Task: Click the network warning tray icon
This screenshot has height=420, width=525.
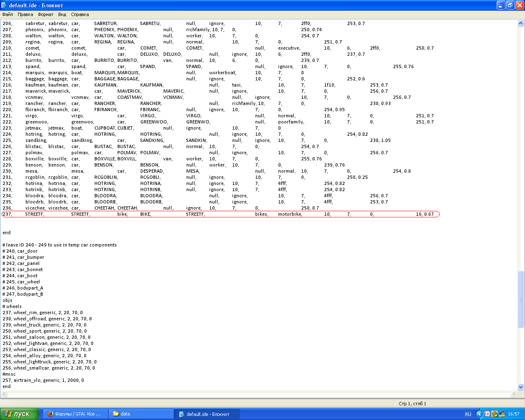Action: click(x=502, y=414)
